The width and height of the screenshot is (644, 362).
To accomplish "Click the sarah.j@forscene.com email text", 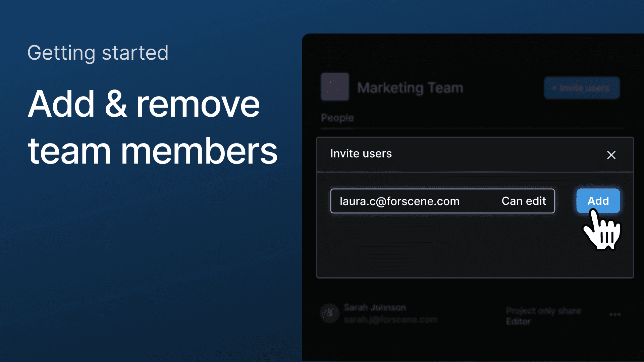I will click(391, 319).
